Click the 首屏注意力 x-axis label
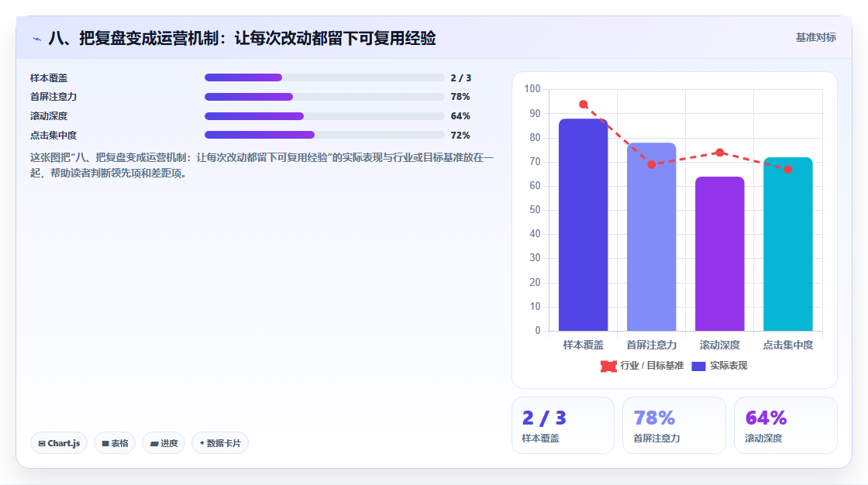 point(652,345)
